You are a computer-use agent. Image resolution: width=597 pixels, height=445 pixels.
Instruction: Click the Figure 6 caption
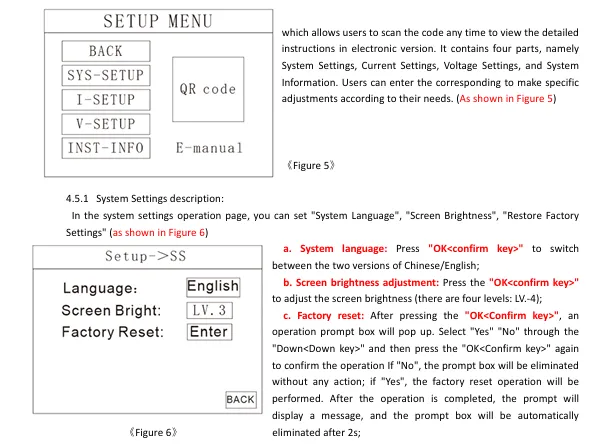(153, 432)
